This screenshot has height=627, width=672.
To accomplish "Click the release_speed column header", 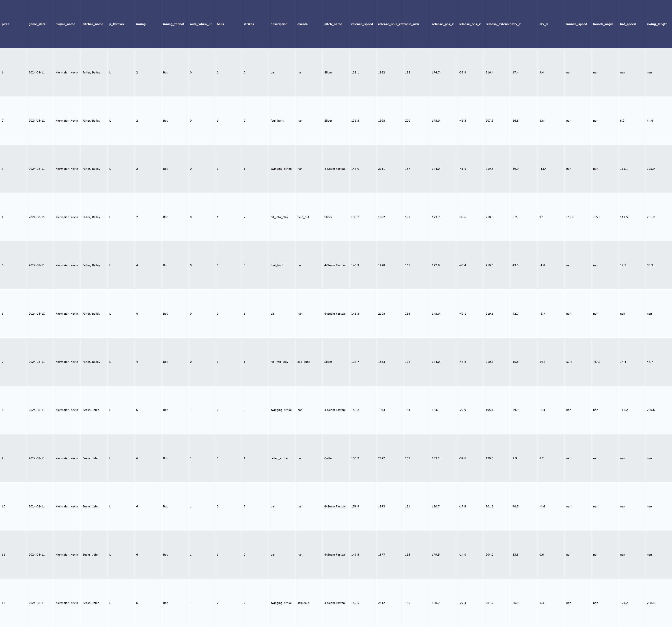I will tap(362, 24).
